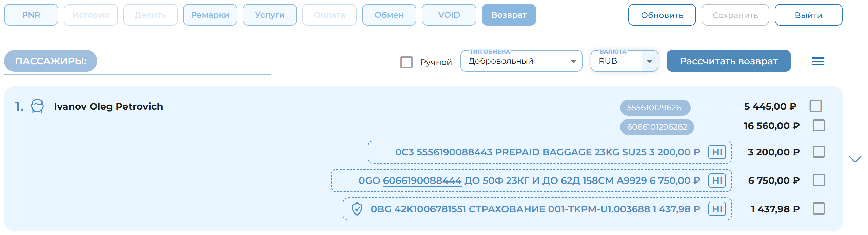Open the Ремарки tab
868x235 pixels.
[210, 15]
